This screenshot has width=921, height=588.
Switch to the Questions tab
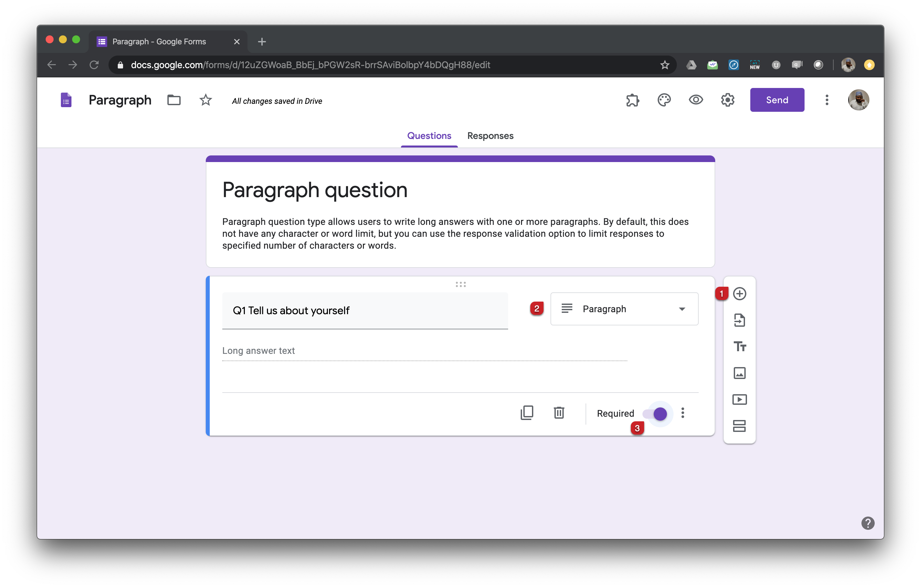coord(429,136)
